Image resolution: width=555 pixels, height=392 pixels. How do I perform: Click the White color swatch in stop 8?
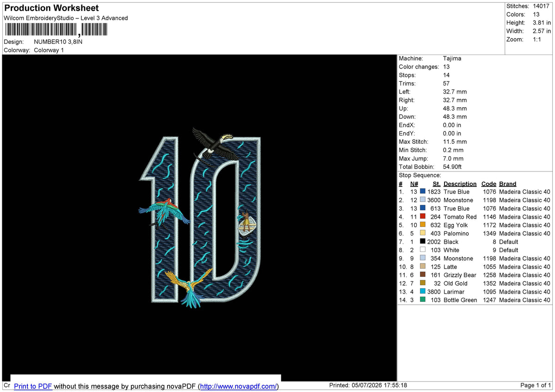click(423, 250)
